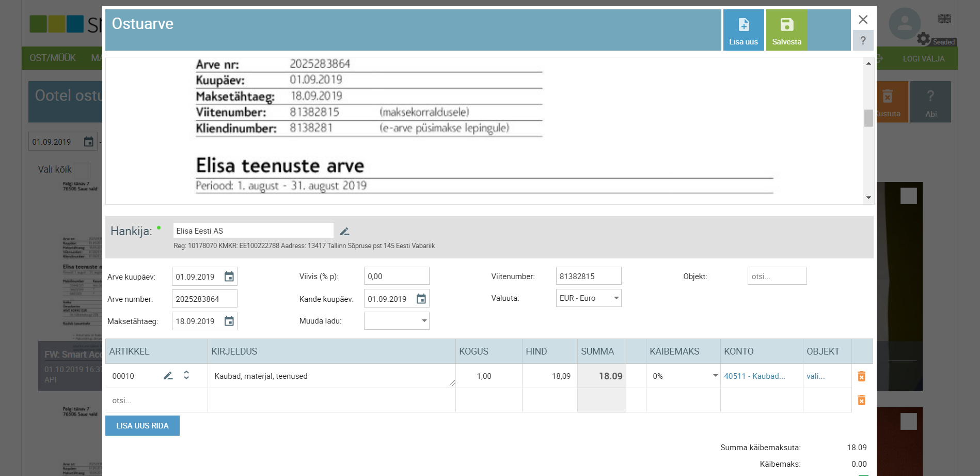The width and height of the screenshot is (980, 476).
Task: Open account link 40511 - Kaubad...
Action: pos(754,376)
